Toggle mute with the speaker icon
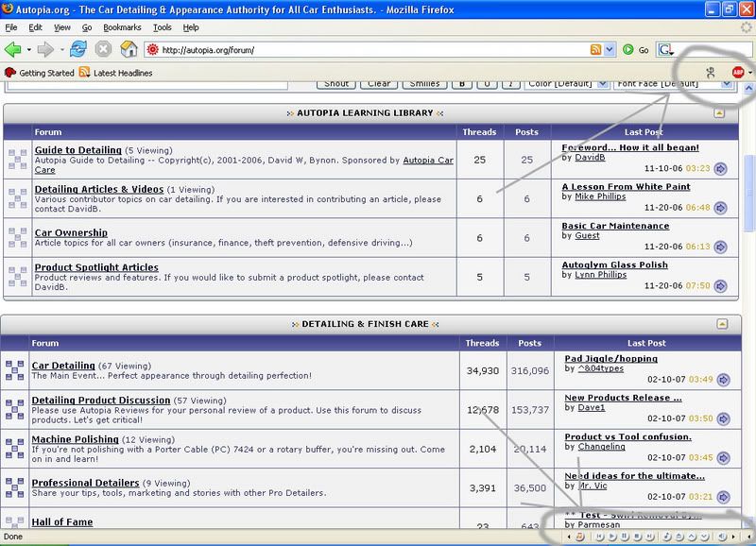The width and height of the screenshot is (756, 546). point(722,537)
